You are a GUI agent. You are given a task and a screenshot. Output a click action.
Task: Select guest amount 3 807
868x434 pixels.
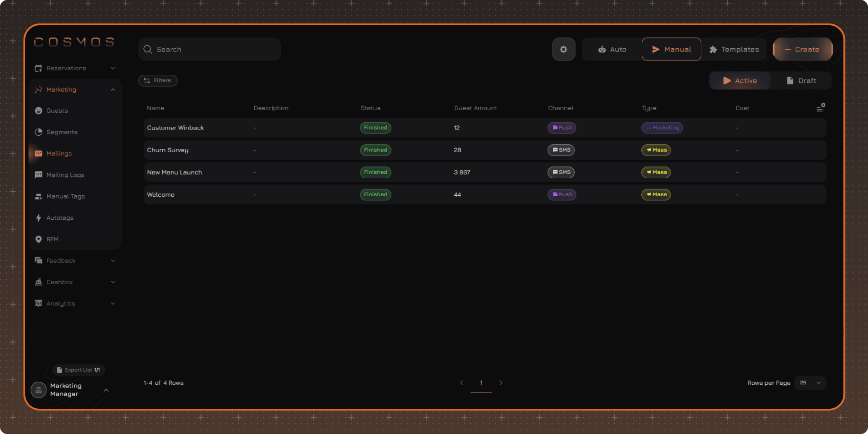coord(462,172)
